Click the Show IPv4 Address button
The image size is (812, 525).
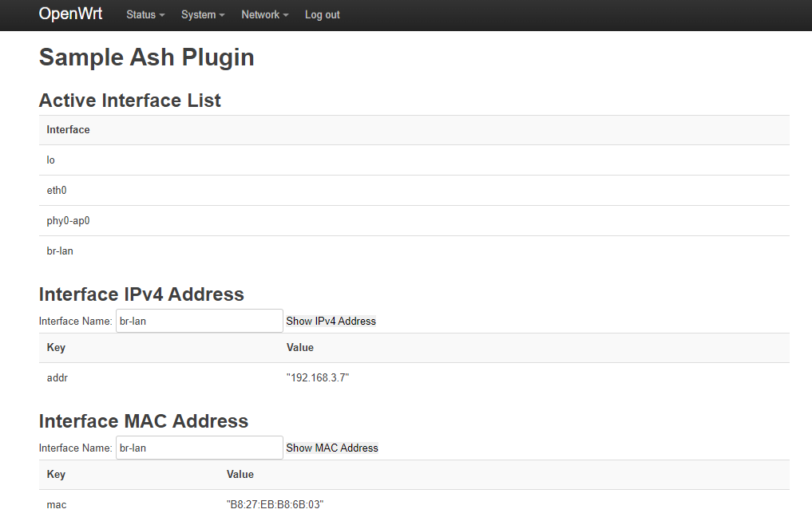[331, 321]
